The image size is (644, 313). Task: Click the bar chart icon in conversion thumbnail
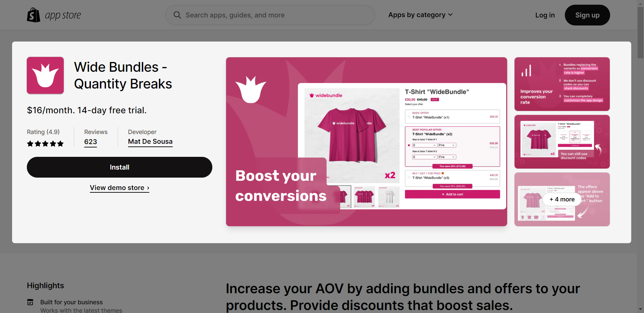(526, 71)
